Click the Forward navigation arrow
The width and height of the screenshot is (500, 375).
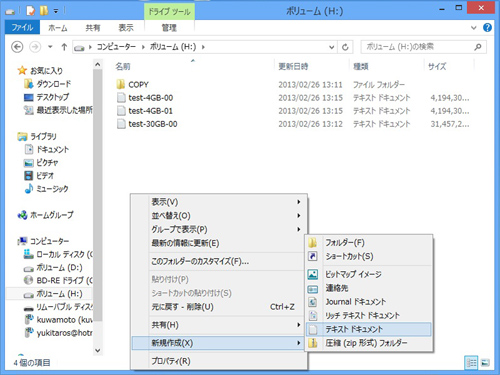pyautogui.click(x=35, y=47)
